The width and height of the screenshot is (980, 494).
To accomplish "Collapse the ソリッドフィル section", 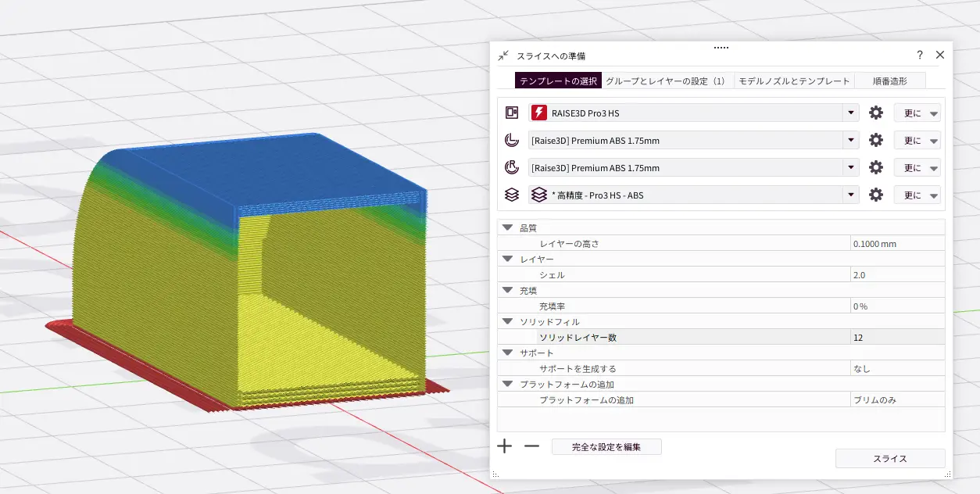I will [x=508, y=321].
